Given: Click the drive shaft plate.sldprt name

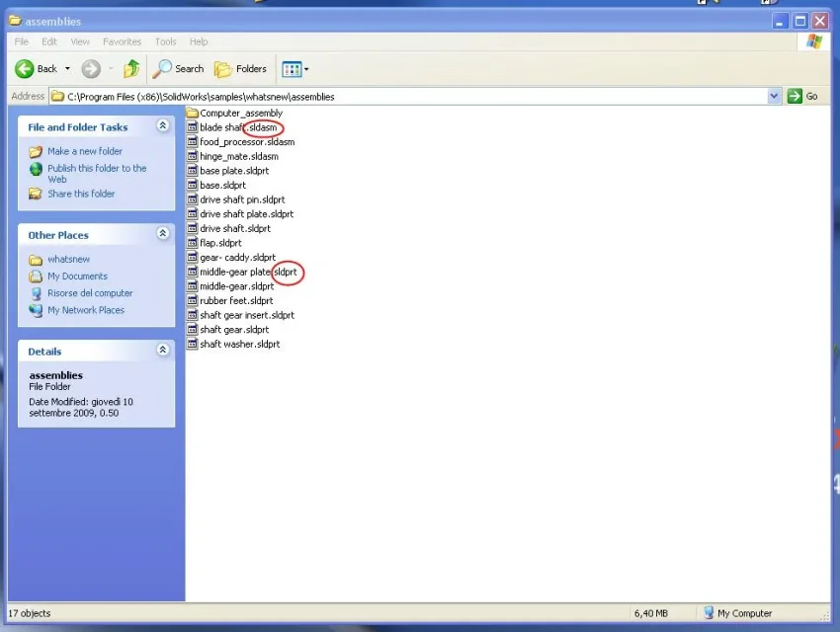Looking at the screenshot, I should (246, 214).
